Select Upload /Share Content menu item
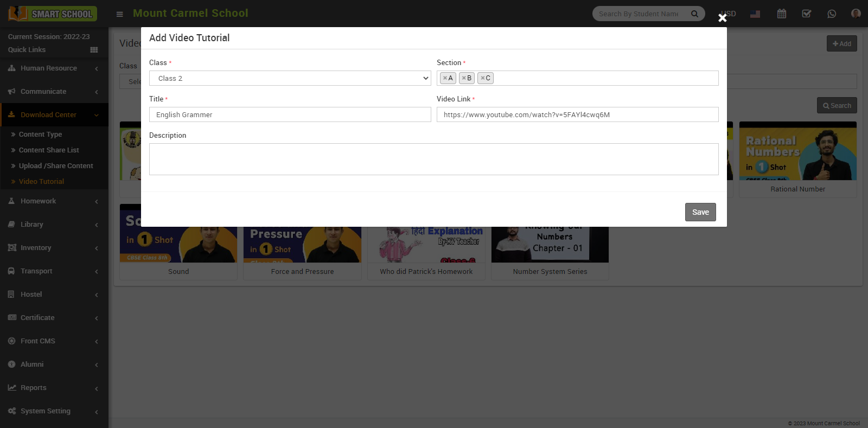The height and width of the screenshot is (428, 868). 56,166
